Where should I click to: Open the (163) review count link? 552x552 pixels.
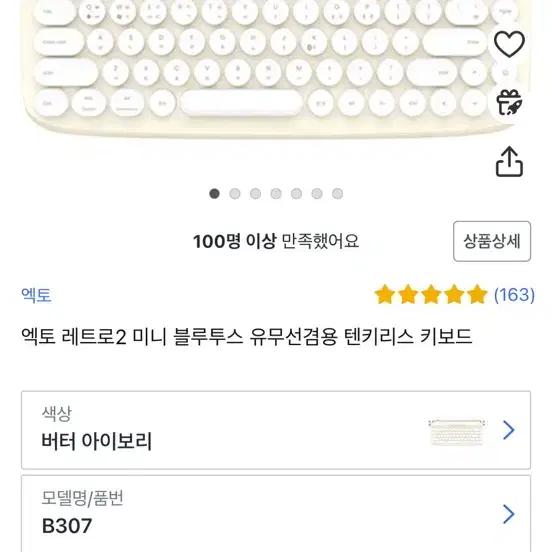click(x=514, y=295)
